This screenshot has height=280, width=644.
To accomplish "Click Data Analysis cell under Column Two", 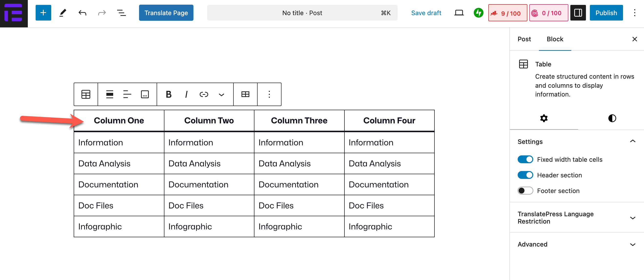I will pyautogui.click(x=209, y=163).
